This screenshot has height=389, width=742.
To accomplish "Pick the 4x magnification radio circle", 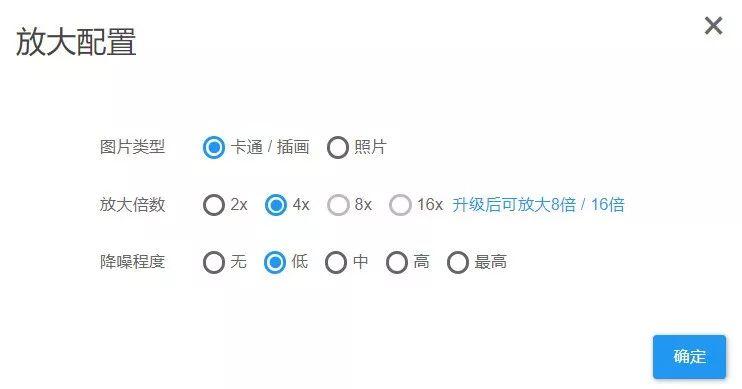I will coord(275,205).
